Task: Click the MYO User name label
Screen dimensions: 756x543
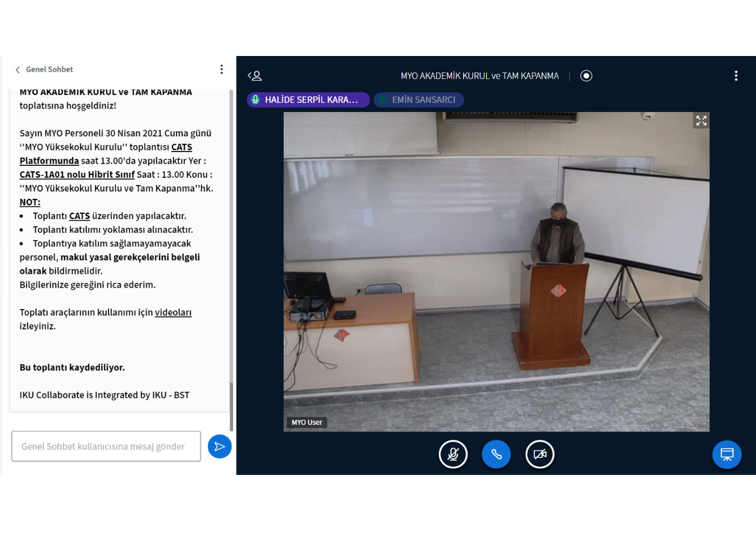Action: point(307,422)
